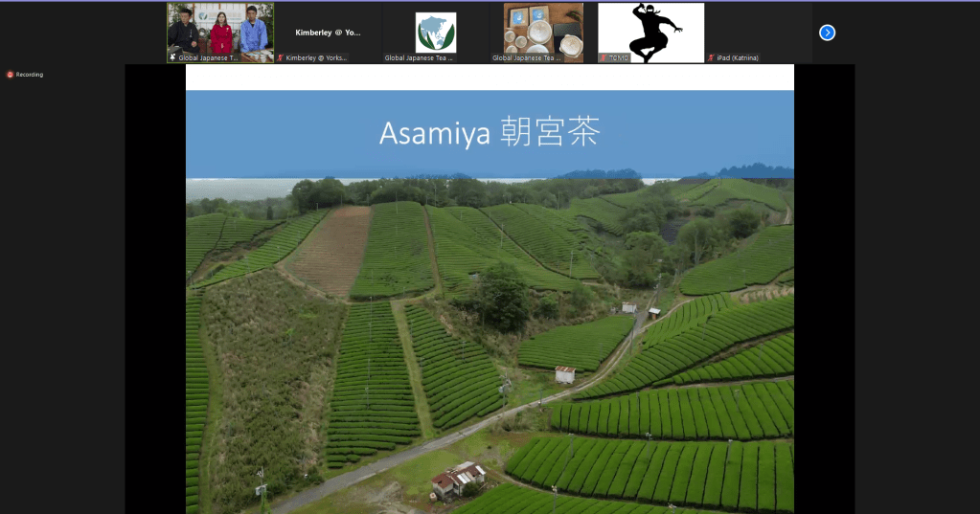The image size is (980, 514).
Task: Click the red Recording indicator icon
Action: point(10,75)
